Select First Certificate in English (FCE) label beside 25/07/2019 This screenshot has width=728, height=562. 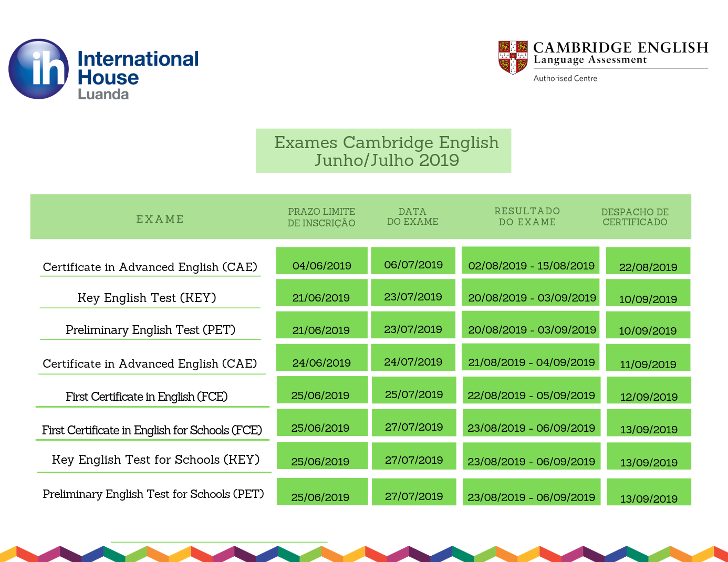(x=147, y=397)
